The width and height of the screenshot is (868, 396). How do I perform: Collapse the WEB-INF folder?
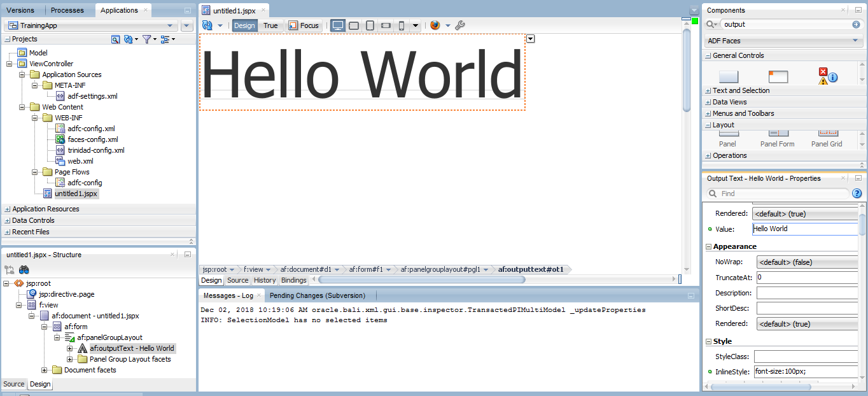pos(36,117)
